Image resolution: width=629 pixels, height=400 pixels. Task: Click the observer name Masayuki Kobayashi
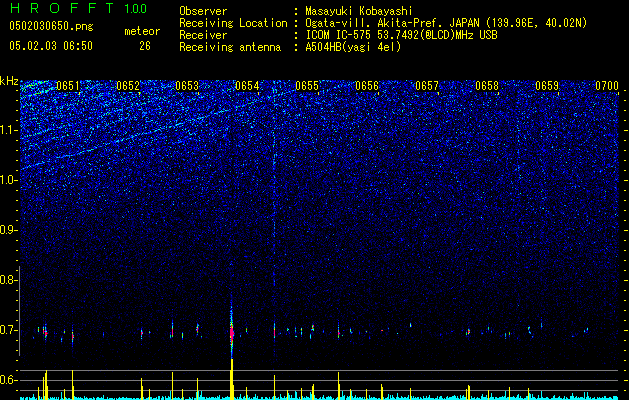[x=359, y=11]
